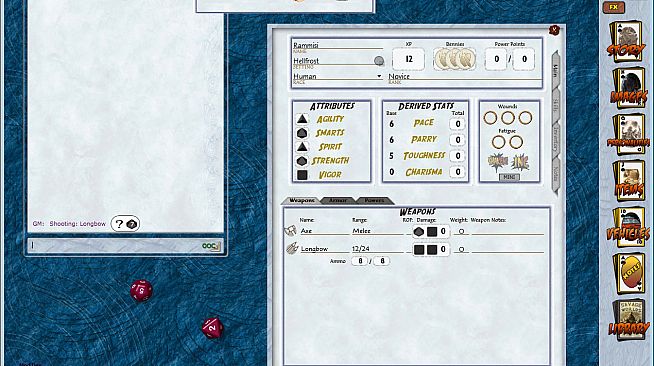Click the hidden roll result bubble in chat

(125, 224)
